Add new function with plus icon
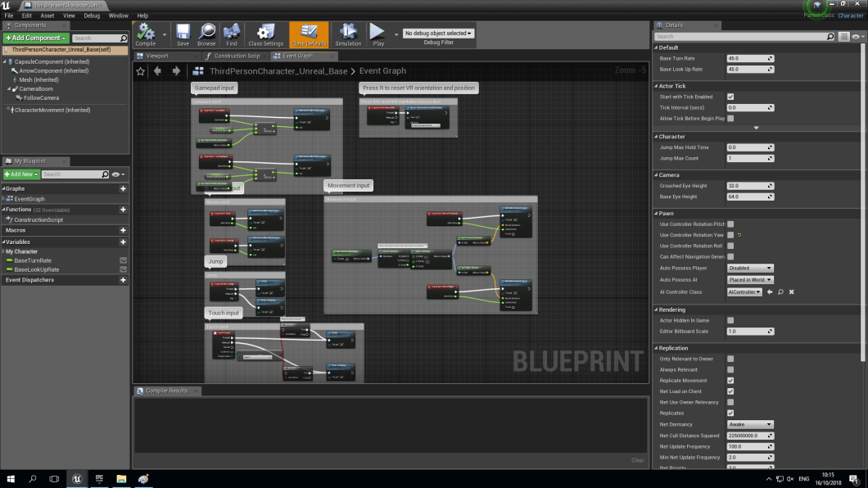The height and width of the screenshot is (488, 868). [123, 210]
